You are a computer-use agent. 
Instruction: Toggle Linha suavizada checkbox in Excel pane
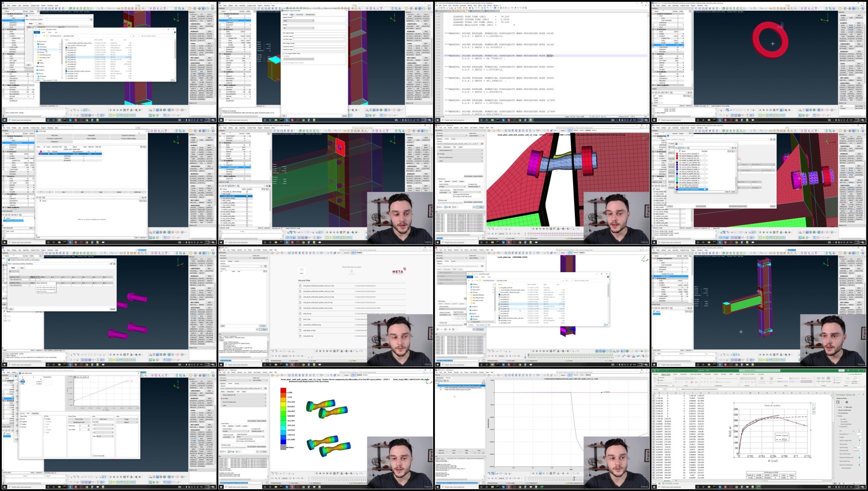tap(840, 468)
